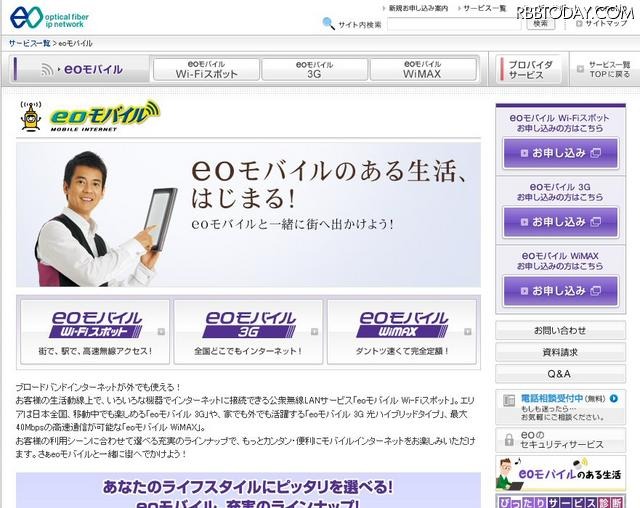
Task: Click text 全国どこでもインターネット！
Action: [x=248, y=351]
